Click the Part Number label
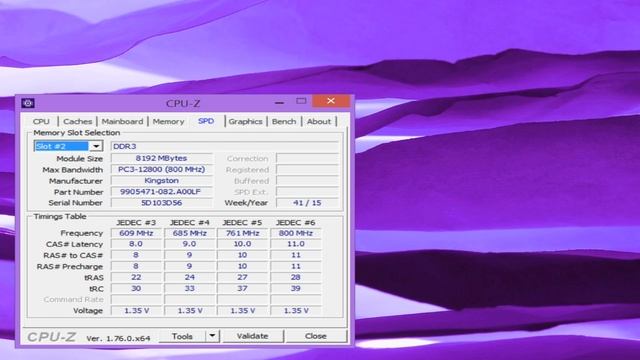The height and width of the screenshot is (360, 640). tap(78, 192)
